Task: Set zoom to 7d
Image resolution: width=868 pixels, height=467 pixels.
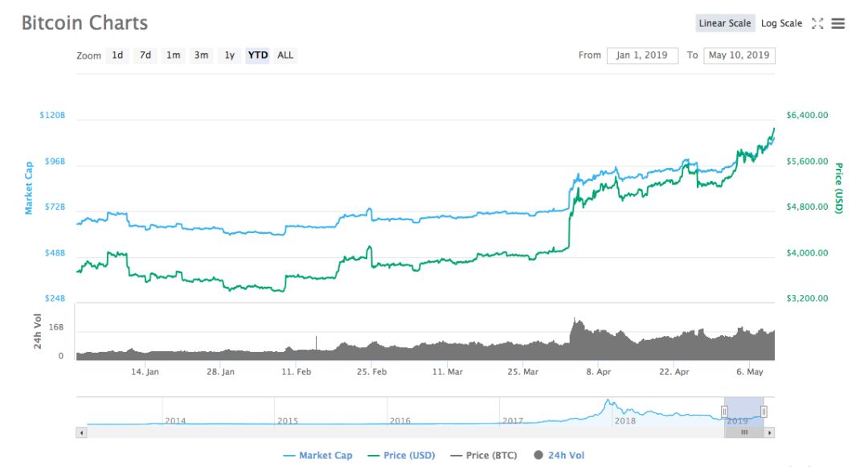Action: coord(145,55)
